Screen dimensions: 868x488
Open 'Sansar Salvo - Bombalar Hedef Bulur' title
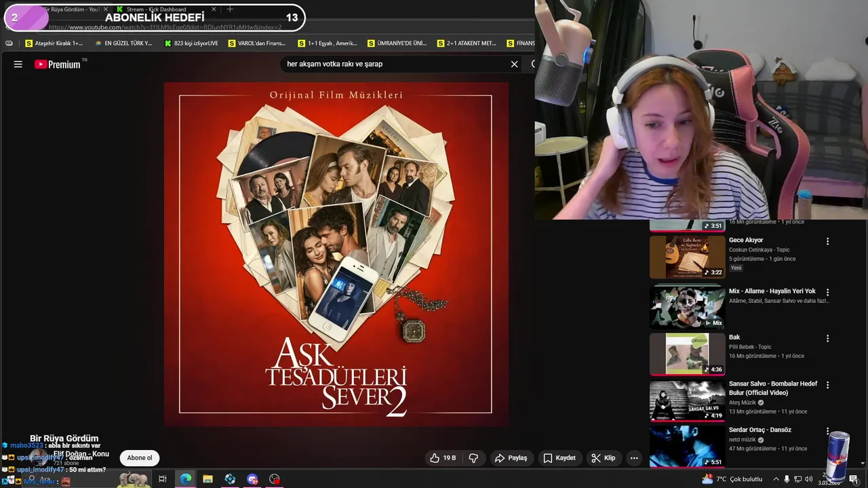pyautogui.click(x=773, y=388)
